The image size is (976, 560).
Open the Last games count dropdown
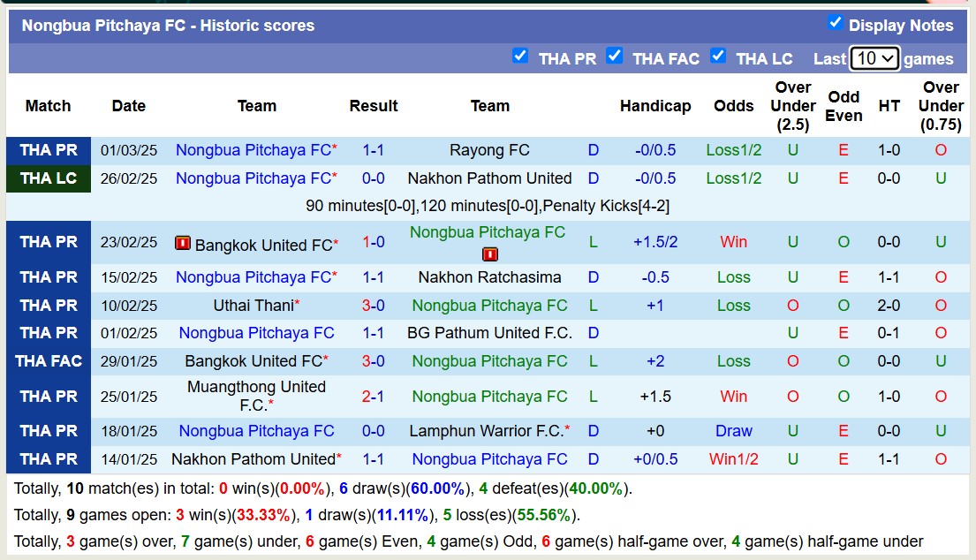(874, 58)
